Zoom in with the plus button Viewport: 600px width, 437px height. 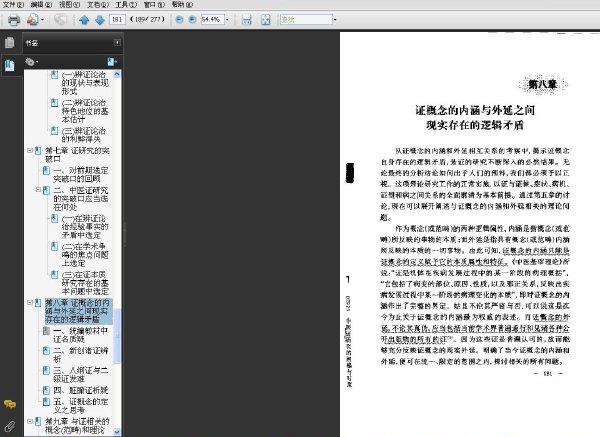coord(192,19)
